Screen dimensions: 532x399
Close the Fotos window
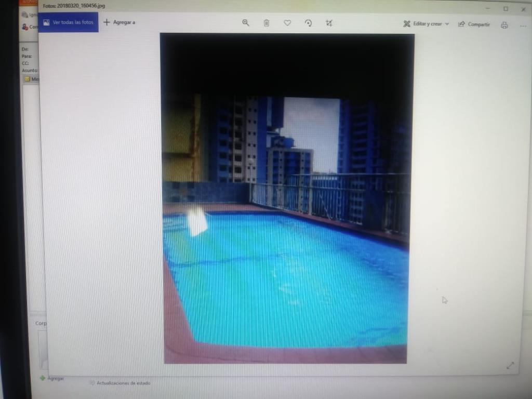[523, 9]
